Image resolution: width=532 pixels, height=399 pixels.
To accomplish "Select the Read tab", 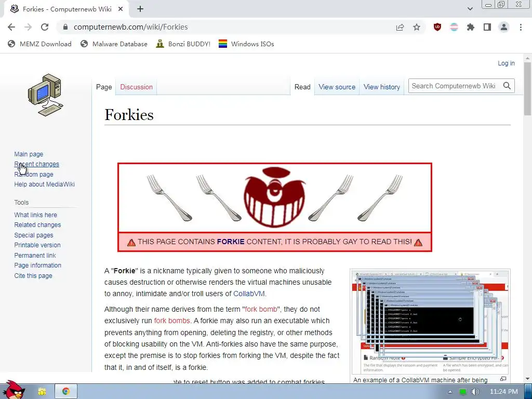I will point(302,87).
